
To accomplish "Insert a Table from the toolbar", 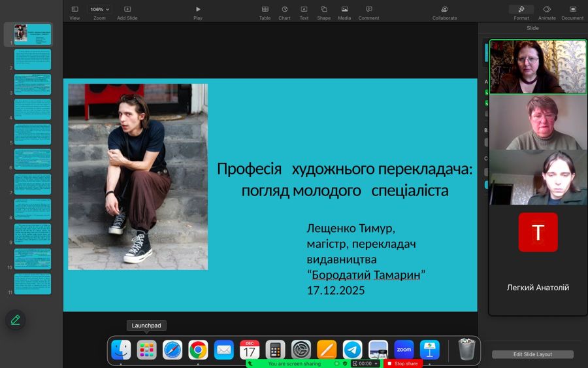I will point(265,9).
